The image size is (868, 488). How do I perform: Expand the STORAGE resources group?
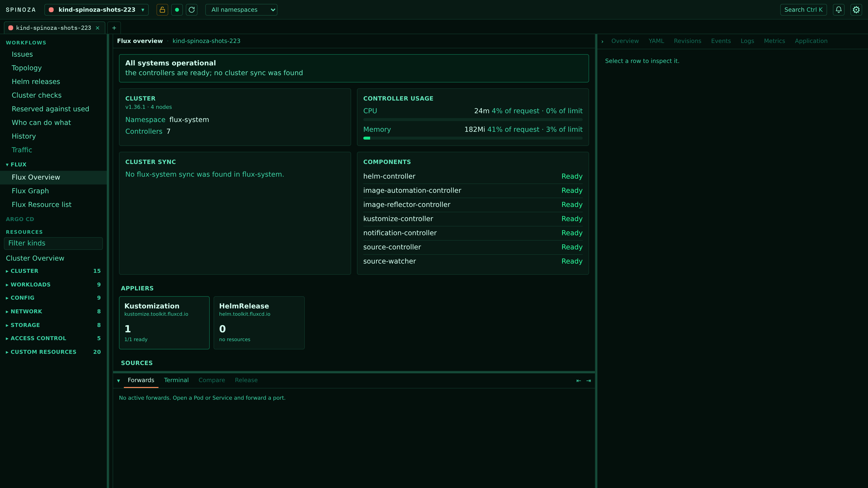(x=53, y=325)
